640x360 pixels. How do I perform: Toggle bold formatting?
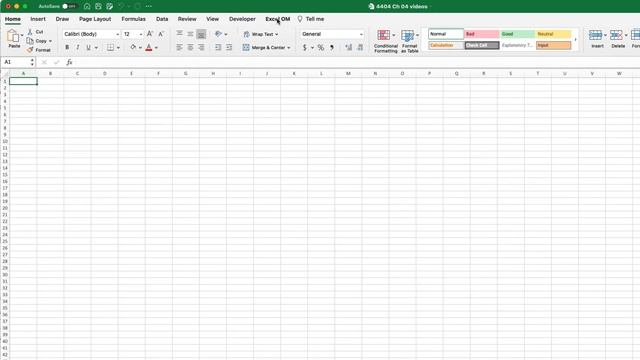(67, 48)
